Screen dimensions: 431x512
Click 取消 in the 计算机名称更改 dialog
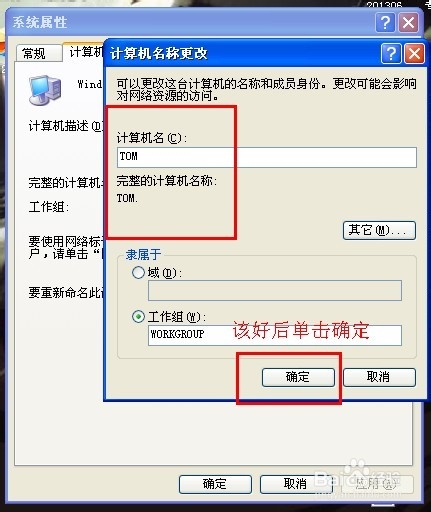pyautogui.click(x=379, y=377)
